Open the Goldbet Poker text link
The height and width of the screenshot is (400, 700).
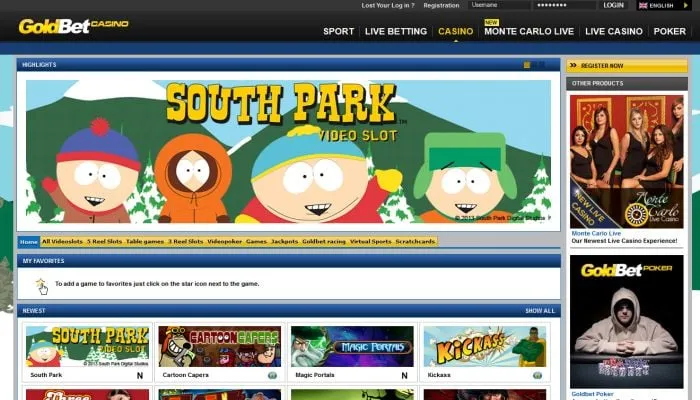pyautogui.click(x=592, y=394)
